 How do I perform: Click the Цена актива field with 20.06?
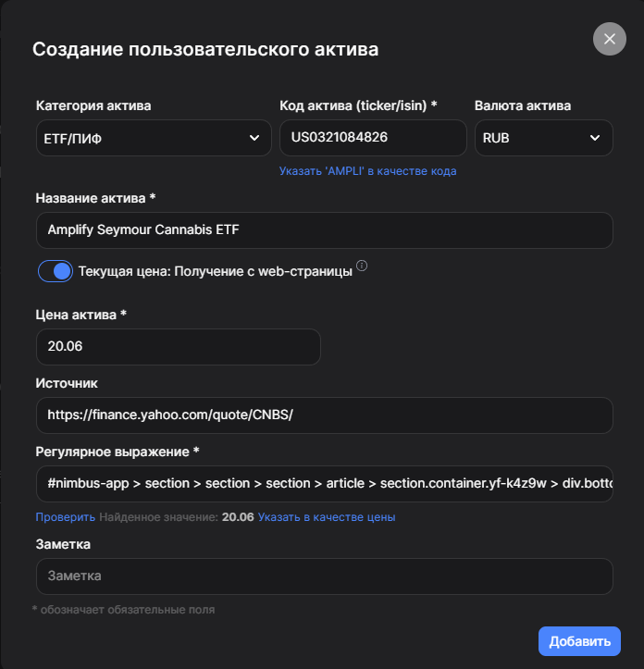(179, 347)
